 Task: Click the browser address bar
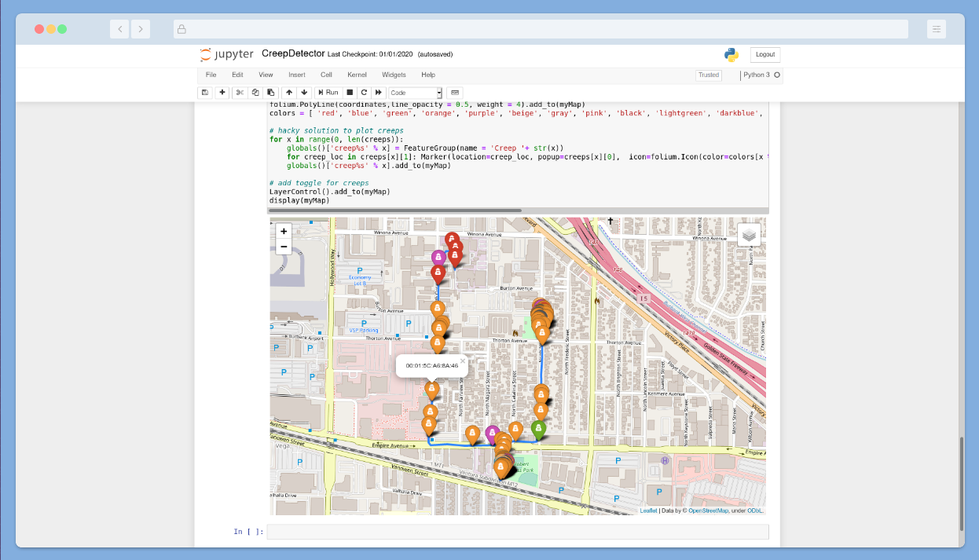tap(541, 29)
